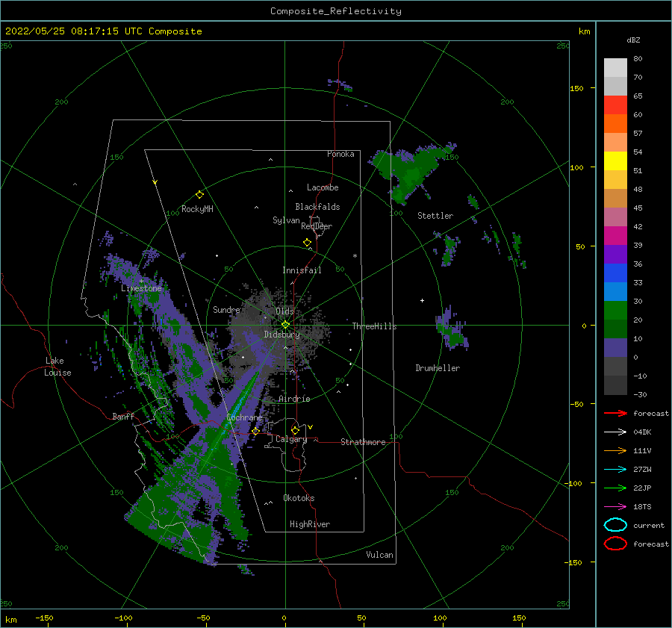Click the yellow diamond marker above Calgary

click(295, 430)
